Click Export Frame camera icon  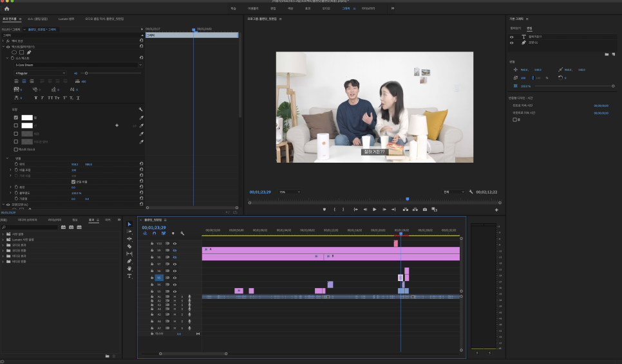(x=425, y=210)
